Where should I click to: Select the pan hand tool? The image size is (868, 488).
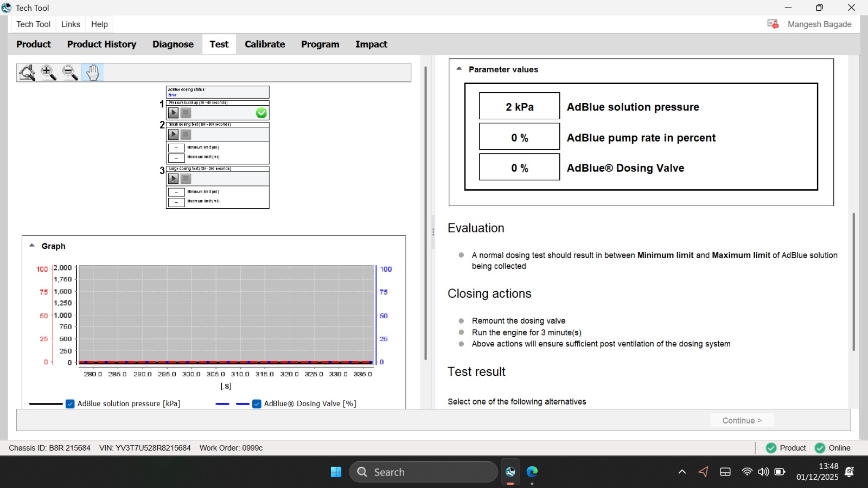click(93, 73)
